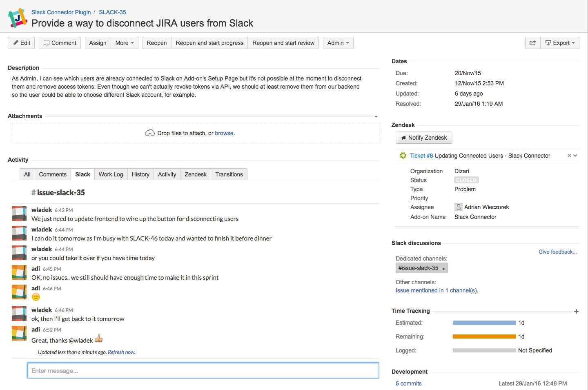This screenshot has width=588, height=390.
Task: Open the Zendesk activity tab
Action: [x=196, y=174]
